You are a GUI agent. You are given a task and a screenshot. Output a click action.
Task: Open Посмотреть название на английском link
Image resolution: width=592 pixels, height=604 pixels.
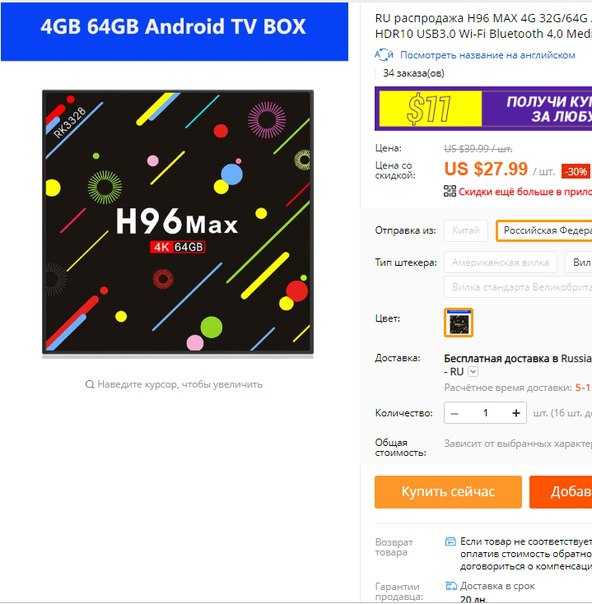tap(487, 55)
